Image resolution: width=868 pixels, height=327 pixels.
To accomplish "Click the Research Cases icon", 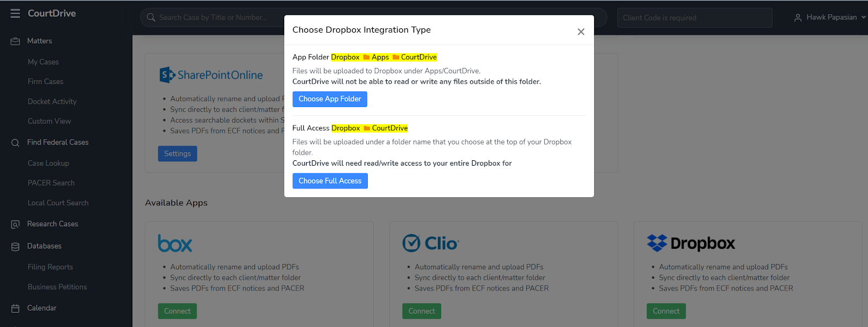I will (15, 224).
